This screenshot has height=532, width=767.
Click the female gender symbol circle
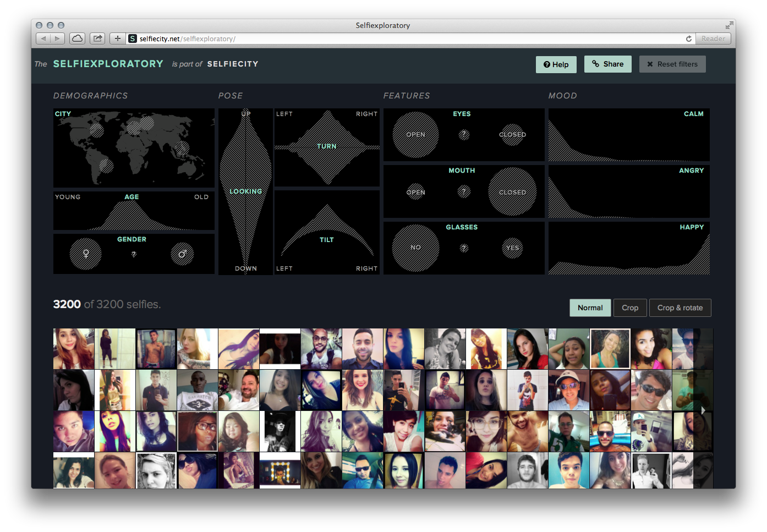(x=86, y=254)
